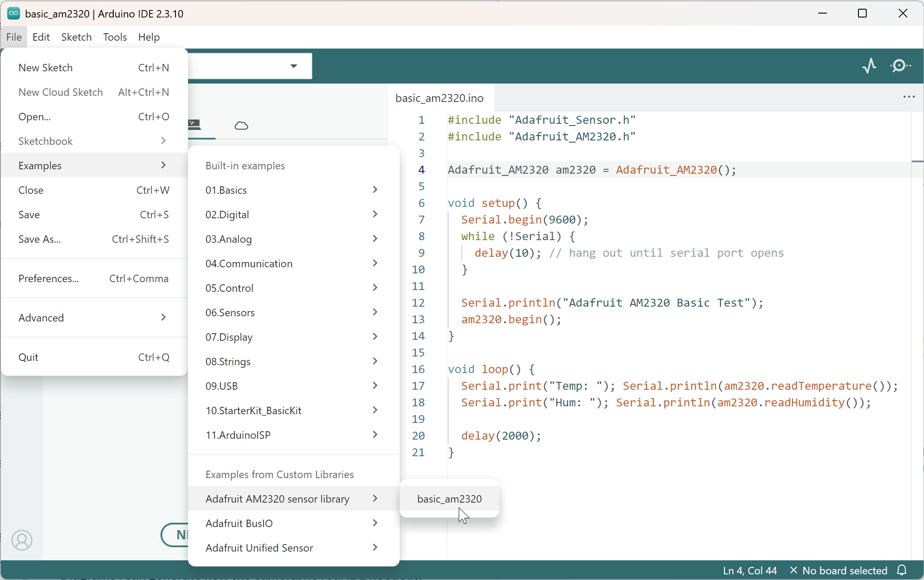
Task: Open the Serial Plotter icon
Action: coord(869,66)
